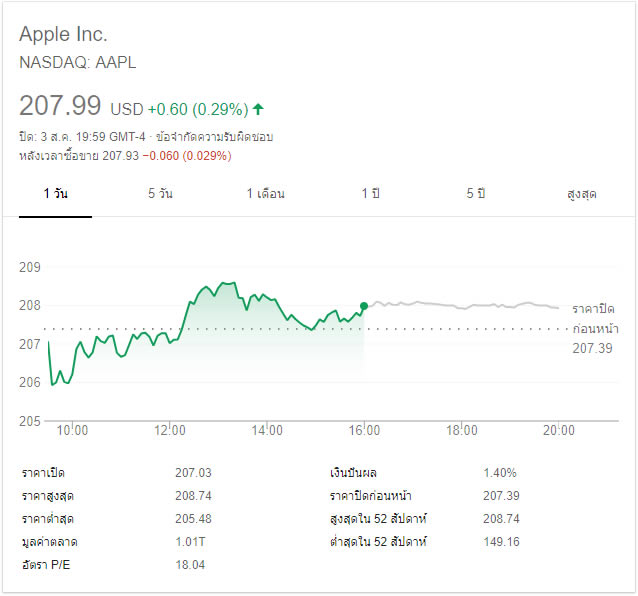This screenshot has height=596, width=638.
Task: Show the 1 ปี chart range
Action: 371,194
